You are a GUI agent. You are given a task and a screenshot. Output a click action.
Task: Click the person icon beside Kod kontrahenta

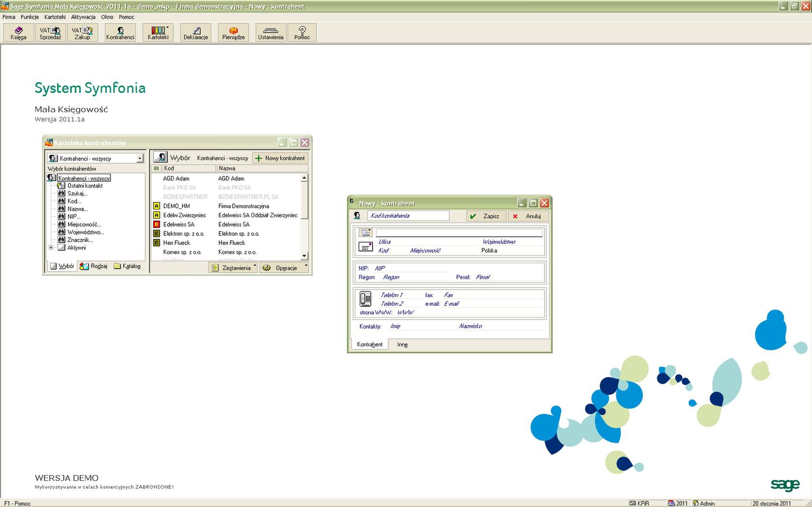click(x=357, y=216)
